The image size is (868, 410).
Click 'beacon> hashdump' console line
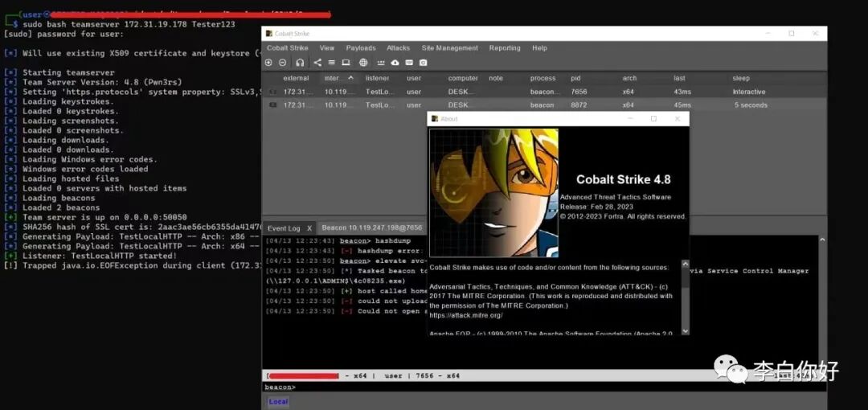pos(339,241)
